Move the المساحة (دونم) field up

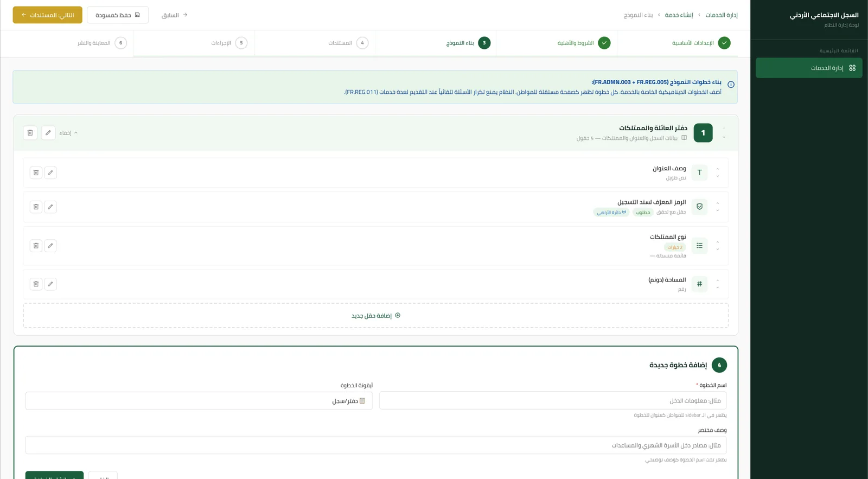718,280
